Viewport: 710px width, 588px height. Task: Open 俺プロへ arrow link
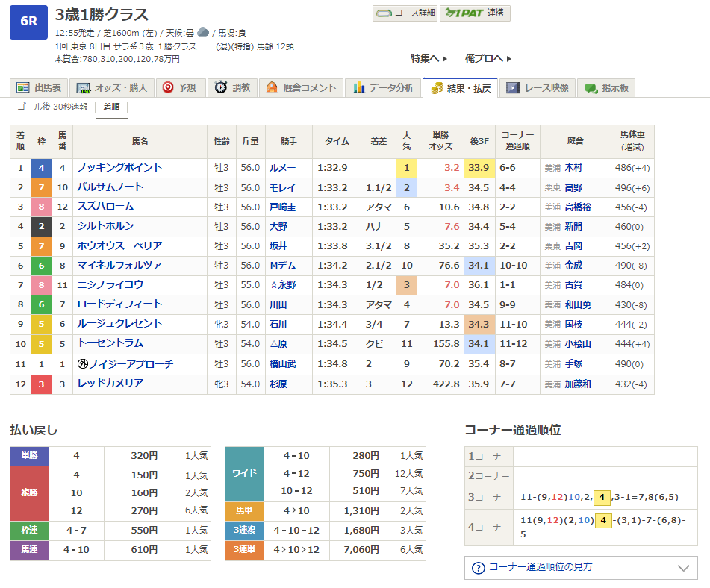(488, 58)
